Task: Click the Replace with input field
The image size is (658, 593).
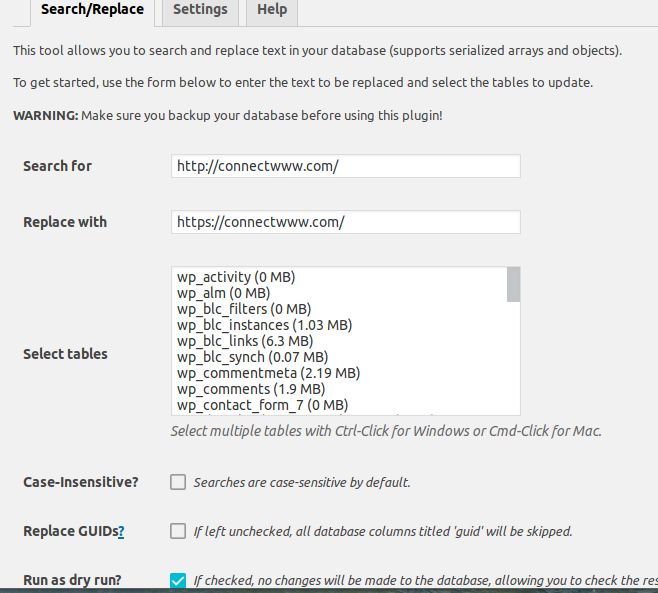Action: tap(346, 222)
